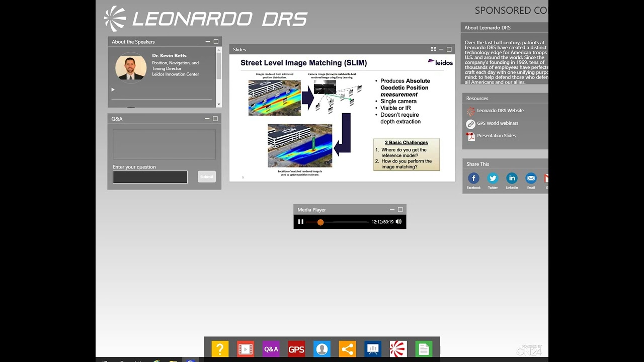644x362 pixels.
Task: Minimize the Slides panel
Action: (x=441, y=49)
